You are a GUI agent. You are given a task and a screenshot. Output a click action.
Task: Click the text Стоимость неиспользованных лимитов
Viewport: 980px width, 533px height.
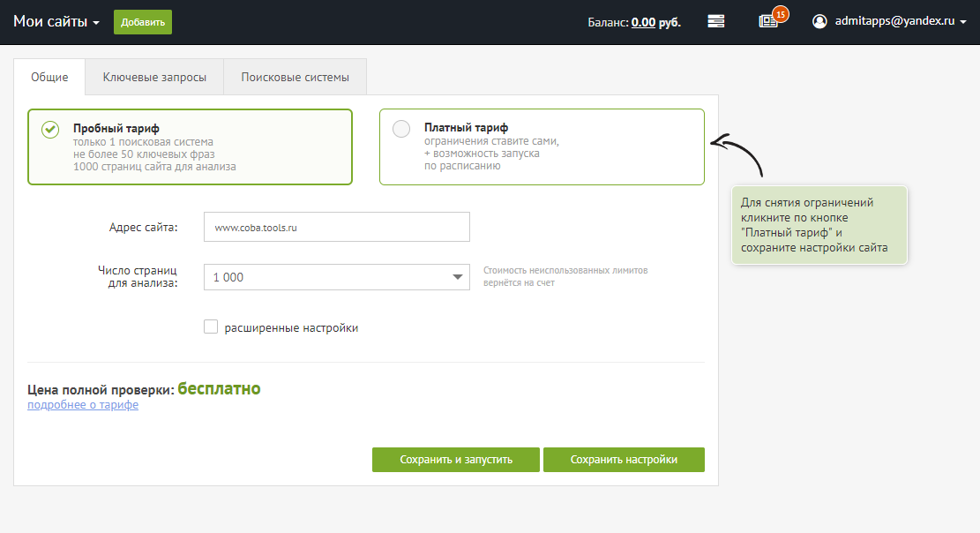[x=565, y=270]
